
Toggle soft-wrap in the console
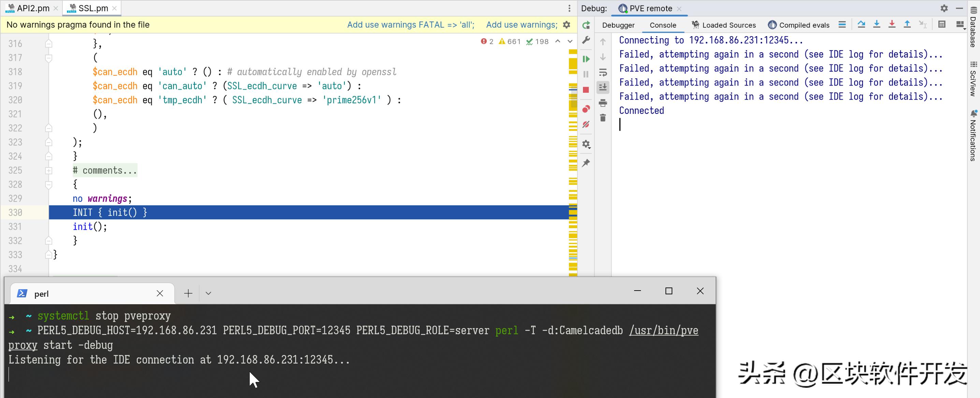tap(603, 72)
